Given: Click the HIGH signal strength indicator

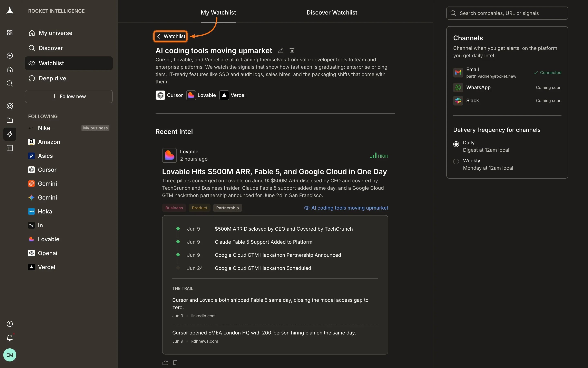Looking at the screenshot, I should point(379,156).
